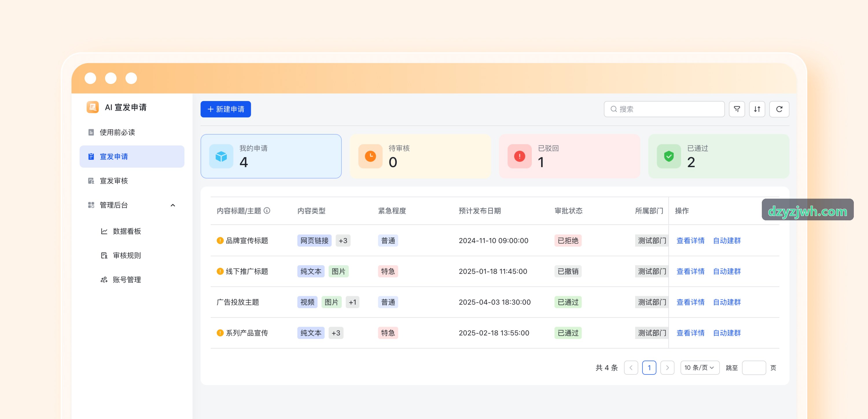Select 宣发申请 in the sidebar

point(132,157)
